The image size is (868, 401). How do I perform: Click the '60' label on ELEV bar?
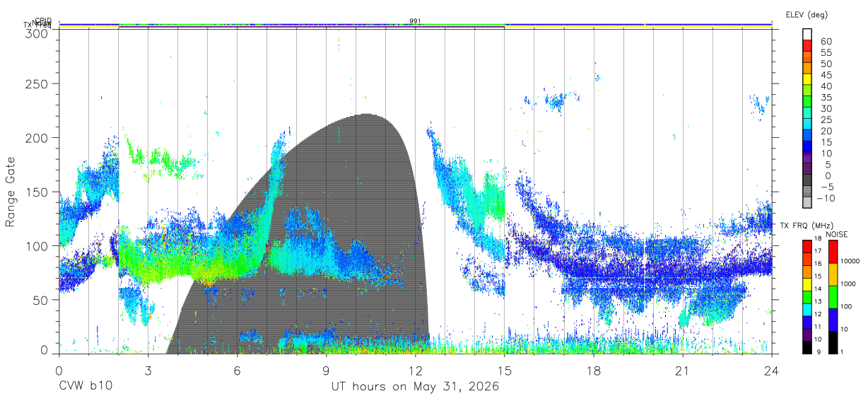point(826,41)
